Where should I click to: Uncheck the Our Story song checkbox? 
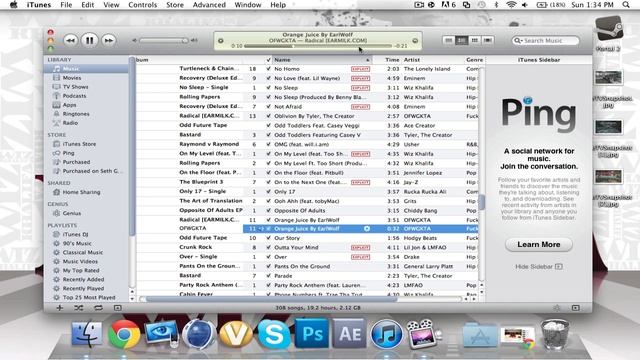coord(268,238)
